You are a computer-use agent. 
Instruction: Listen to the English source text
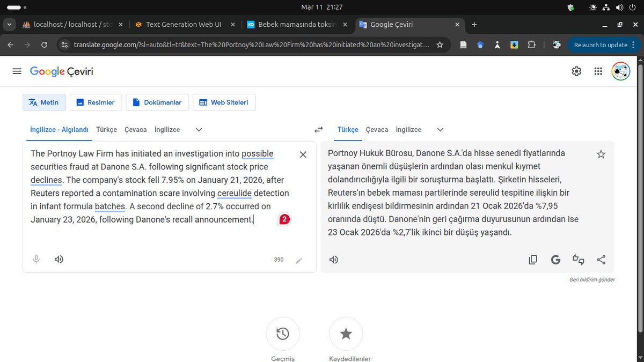point(59,260)
